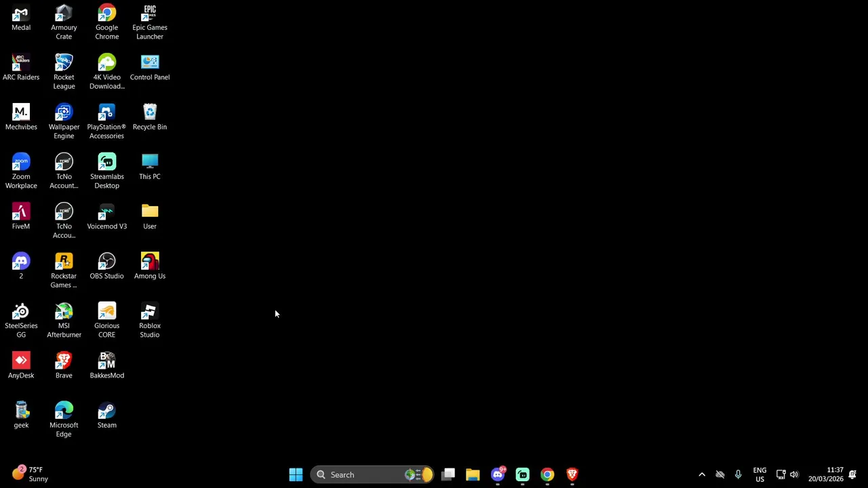Select the Google Chrome desktop icon
This screenshot has width=868, height=488.
click(x=106, y=22)
